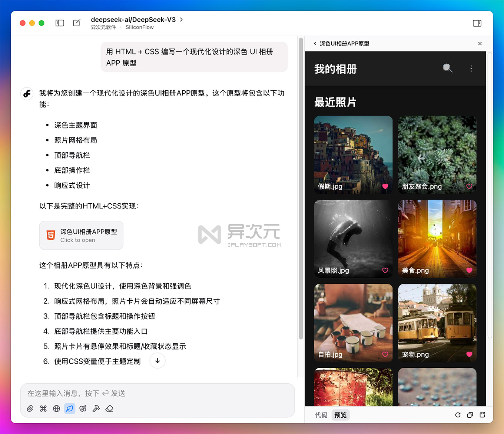
Task: Open search in the 我的相册 preview header
Action: (x=447, y=69)
